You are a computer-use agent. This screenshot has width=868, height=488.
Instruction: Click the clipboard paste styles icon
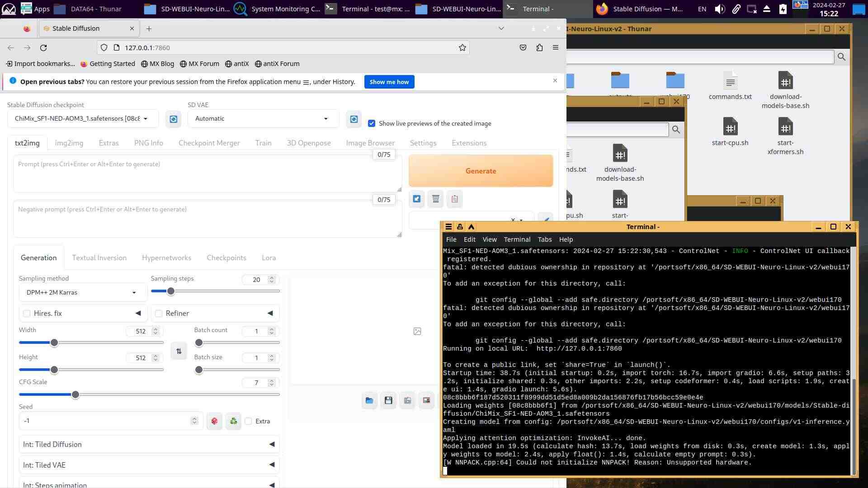click(x=454, y=199)
